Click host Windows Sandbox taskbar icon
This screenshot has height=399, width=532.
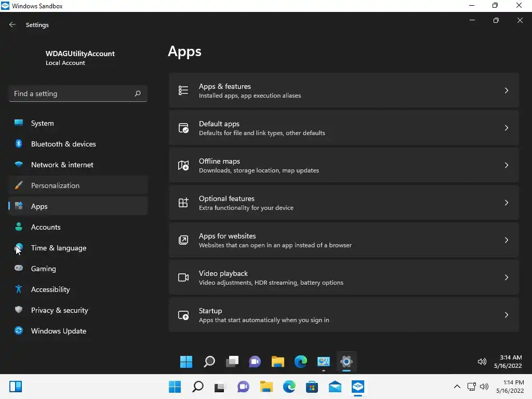pos(358,387)
